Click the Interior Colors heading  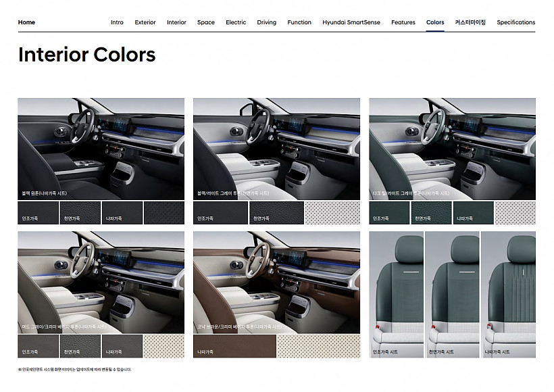click(87, 55)
